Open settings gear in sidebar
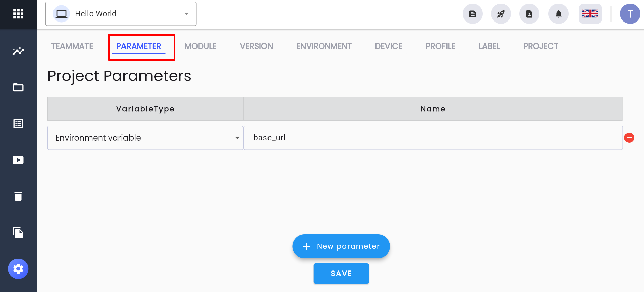Image resolution: width=644 pixels, height=292 pixels. click(18, 269)
